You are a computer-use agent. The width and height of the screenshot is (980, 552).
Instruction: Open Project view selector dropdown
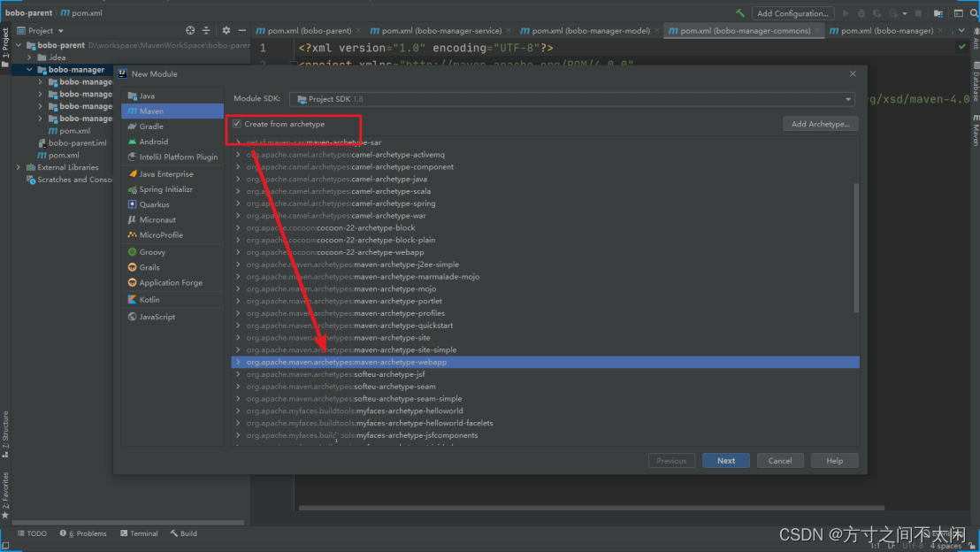(40, 30)
